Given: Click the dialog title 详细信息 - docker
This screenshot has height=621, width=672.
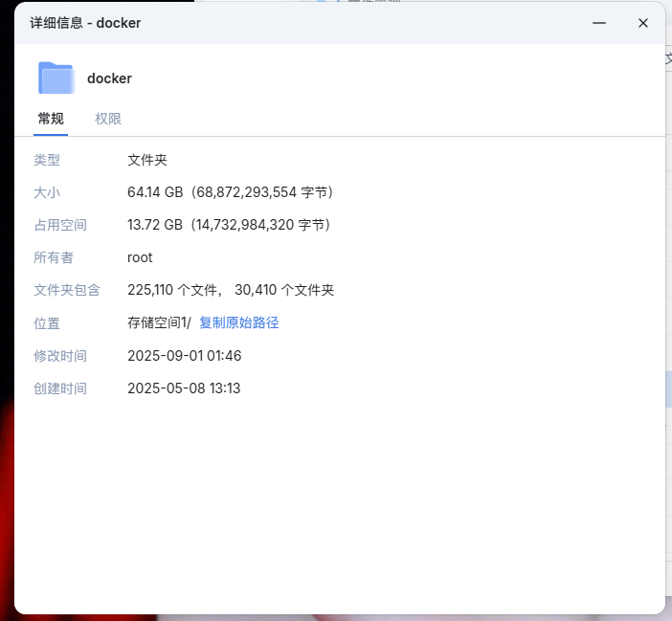Looking at the screenshot, I should [x=85, y=23].
